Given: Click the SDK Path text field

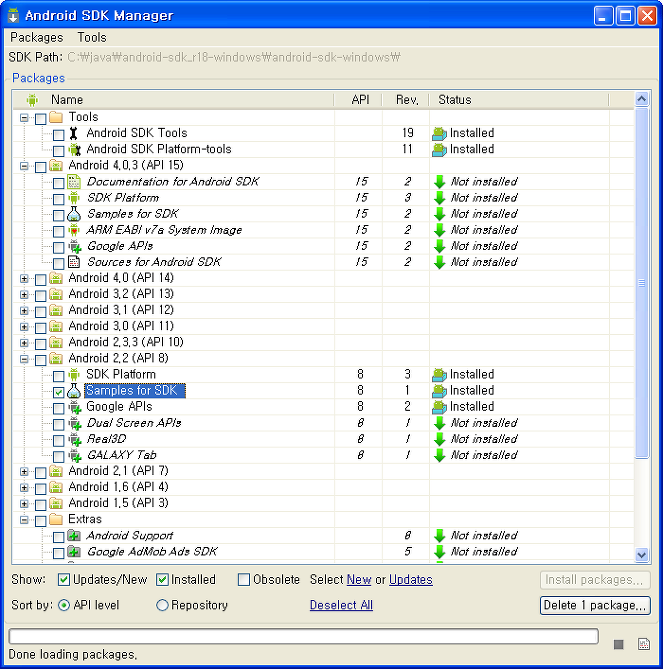Looking at the screenshot, I should tap(234, 57).
